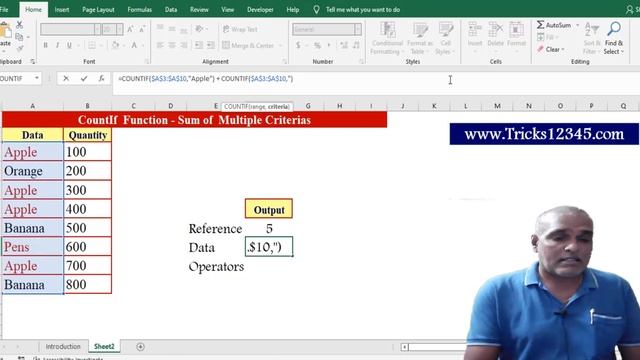
Task: Open the Developer ribbon tab
Action: click(x=260, y=9)
